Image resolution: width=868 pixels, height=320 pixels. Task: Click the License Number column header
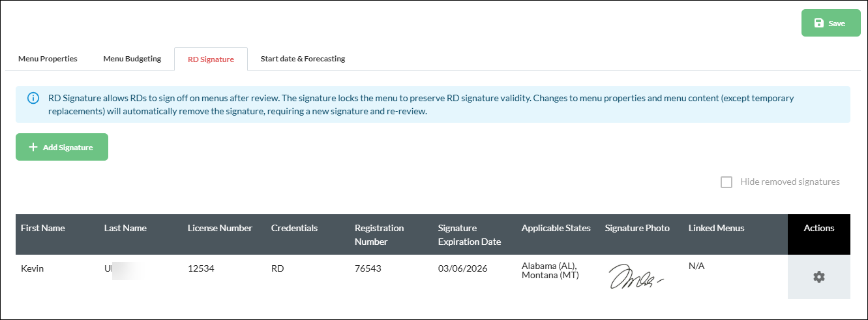[220, 228]
